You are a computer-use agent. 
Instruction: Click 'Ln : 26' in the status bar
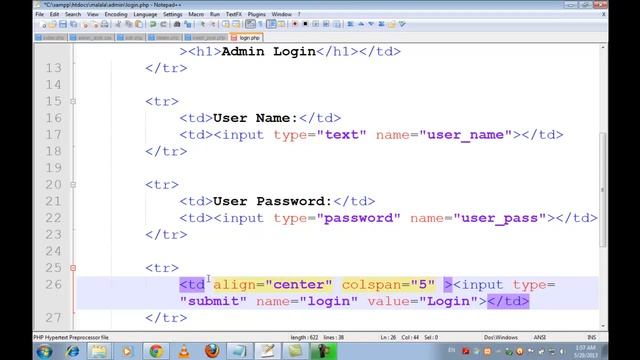[x=388, y=338]
